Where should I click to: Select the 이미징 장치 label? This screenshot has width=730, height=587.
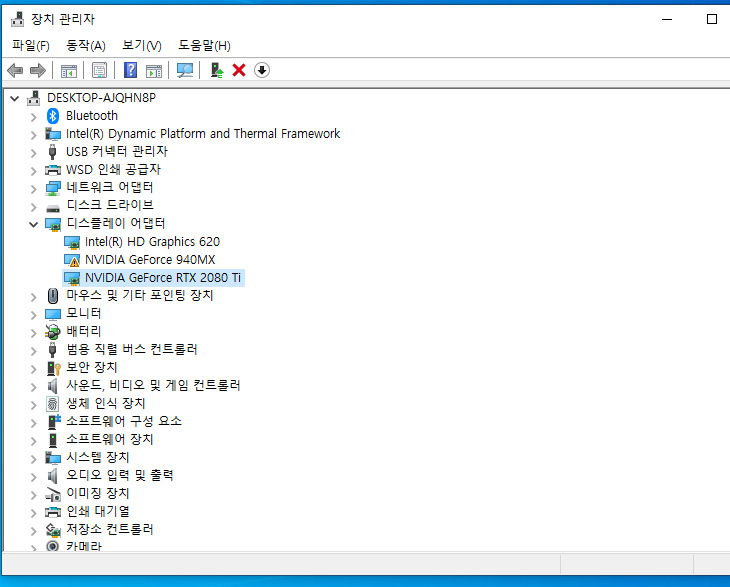point(98,493)
